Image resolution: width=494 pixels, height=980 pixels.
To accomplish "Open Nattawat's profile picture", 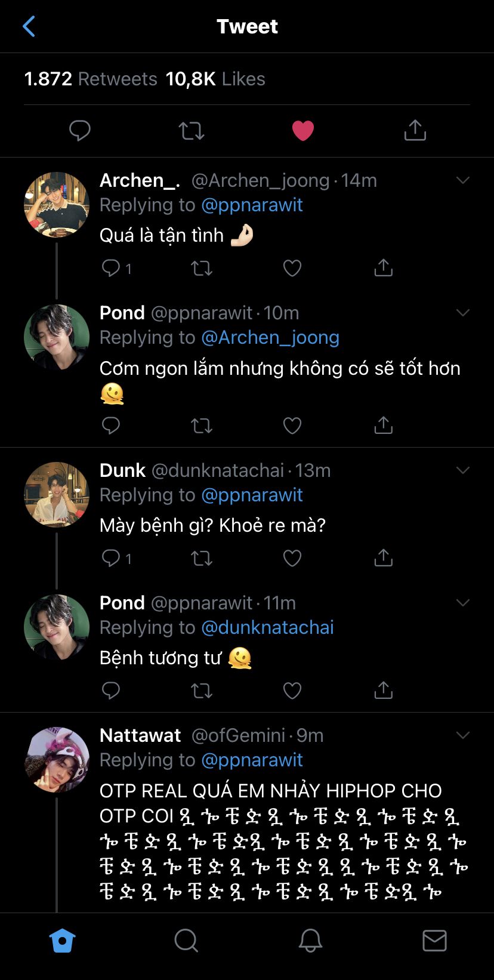I will 57,760.
